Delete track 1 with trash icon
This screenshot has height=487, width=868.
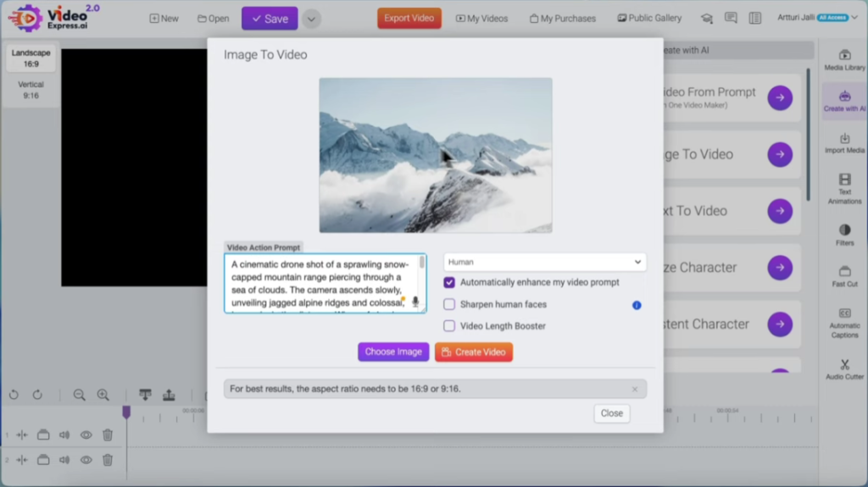[x=108, y=435]
